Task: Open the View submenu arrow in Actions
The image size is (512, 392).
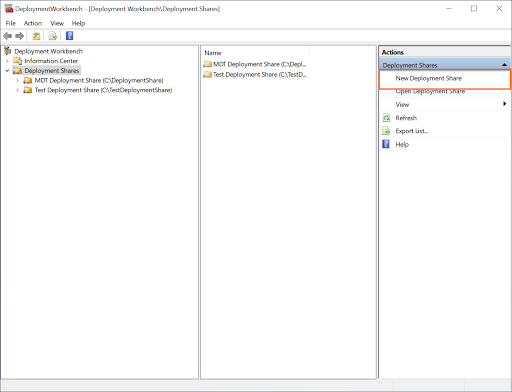Action: coord(505,104)
